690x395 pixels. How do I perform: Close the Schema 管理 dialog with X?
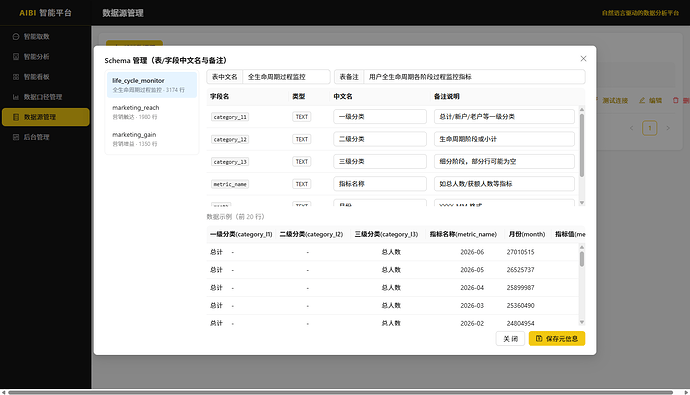583,59
